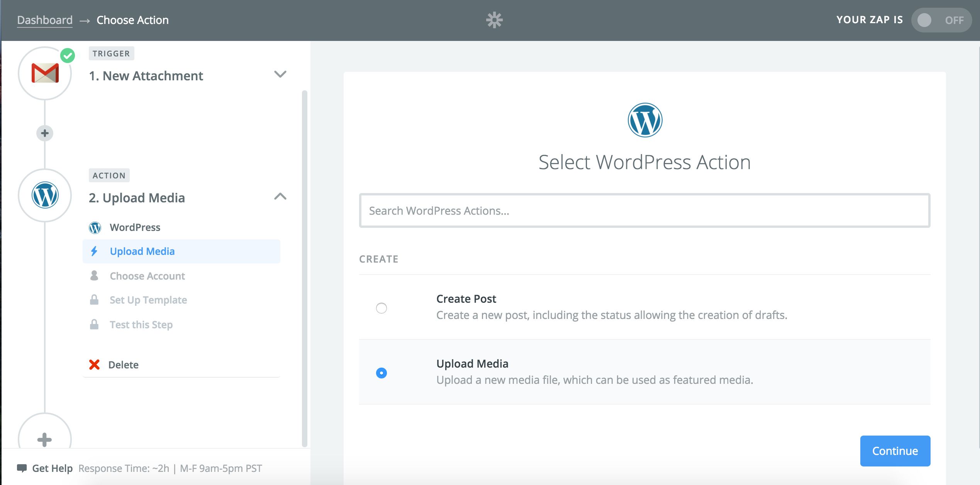Click the Upload Media description text
Viewport: 980px width, 485px height.
pyautogui.click(x=595, y=380)
